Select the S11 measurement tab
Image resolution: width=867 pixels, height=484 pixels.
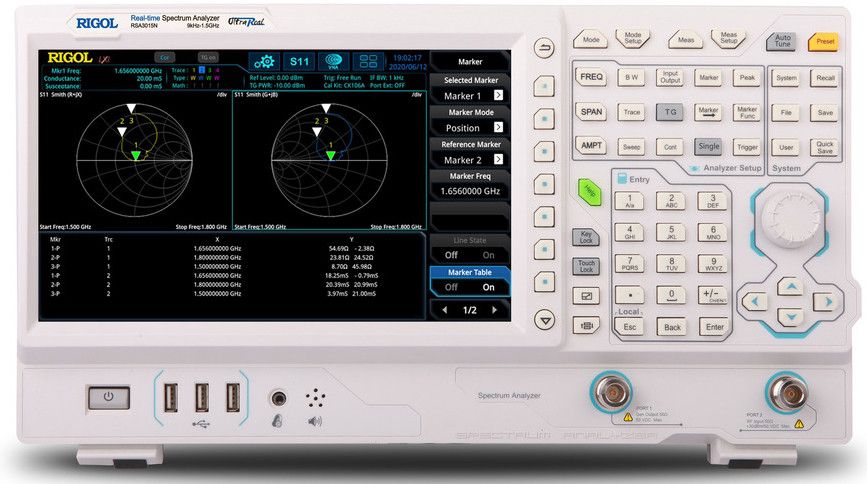(x=299, y=61)
